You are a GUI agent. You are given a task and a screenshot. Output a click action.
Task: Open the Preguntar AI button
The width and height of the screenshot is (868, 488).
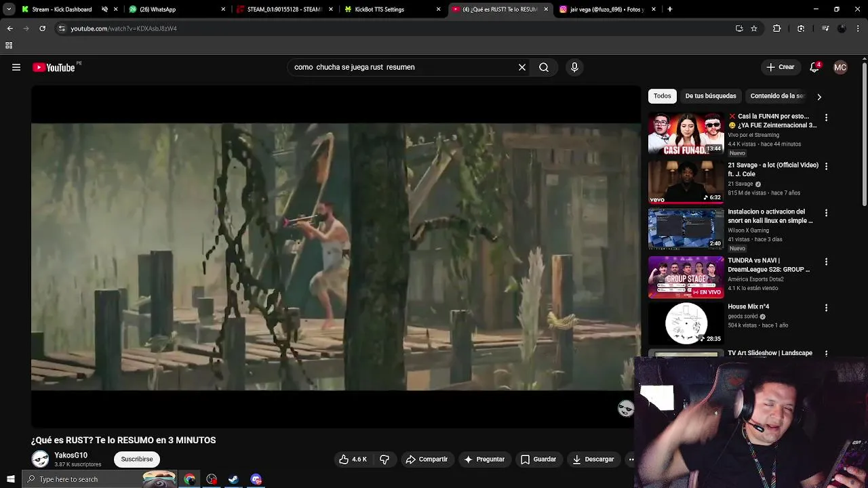click(484, 460)
